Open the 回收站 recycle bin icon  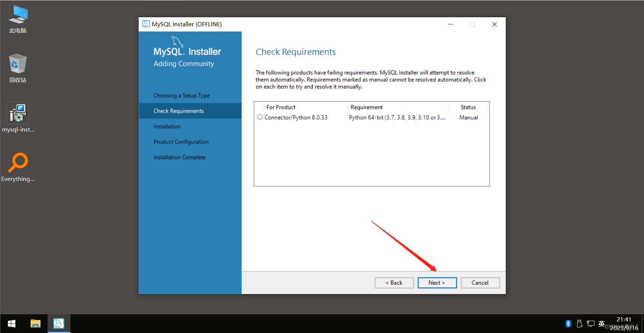tap(18, 68)
